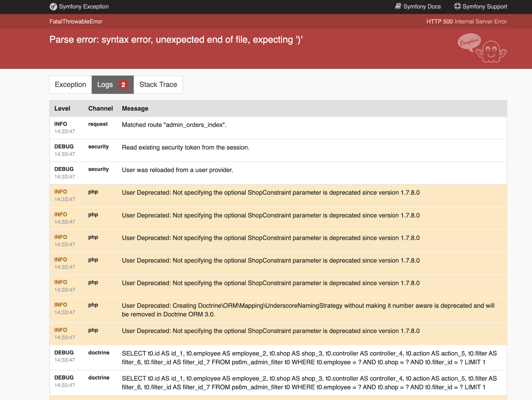The width and height of the screenshot is (532, 400).
Task: Select the Logs tab
Action: 105,85
